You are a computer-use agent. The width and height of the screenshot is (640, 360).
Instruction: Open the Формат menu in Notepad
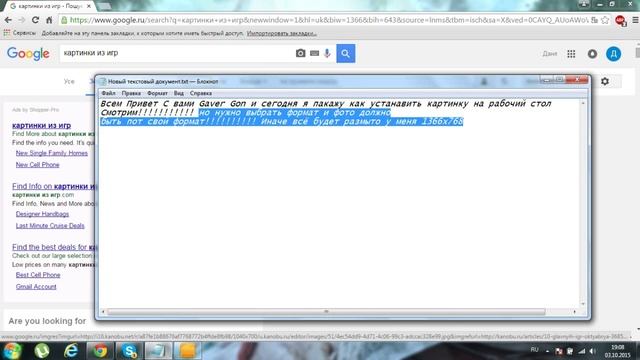click(x=157, y=93)
